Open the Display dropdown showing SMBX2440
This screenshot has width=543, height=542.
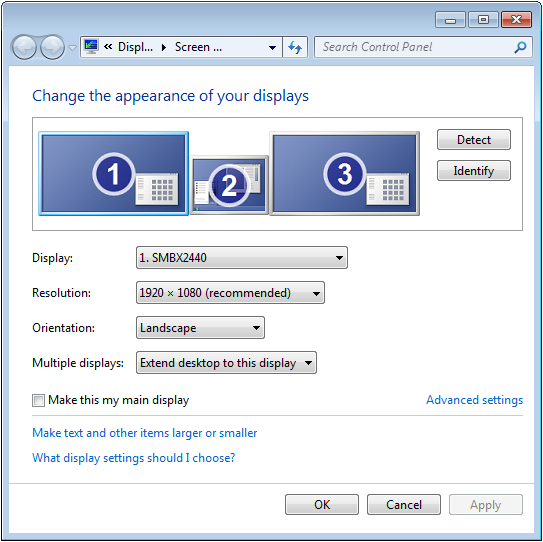point(242,258)
